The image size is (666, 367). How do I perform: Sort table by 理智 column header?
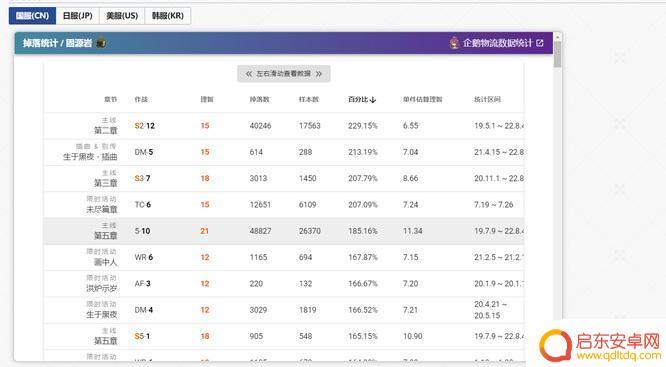(x=207, y=99)
